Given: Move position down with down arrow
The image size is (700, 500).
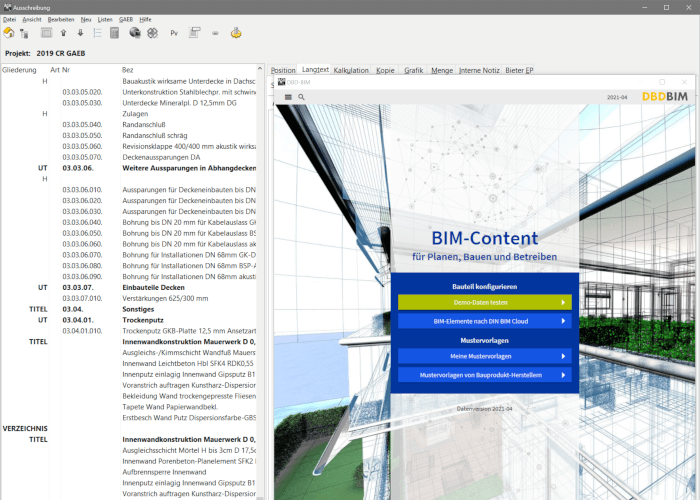Looking at the screenshot, I should point(80,33).
